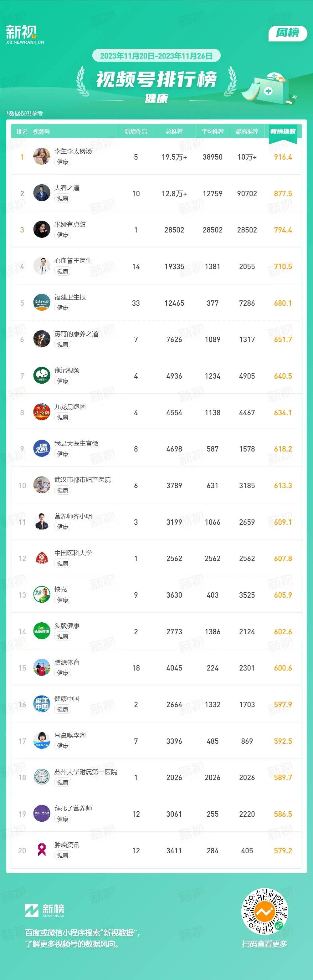
Task: Click the 新增作品 column header
Action: (136, 132)
